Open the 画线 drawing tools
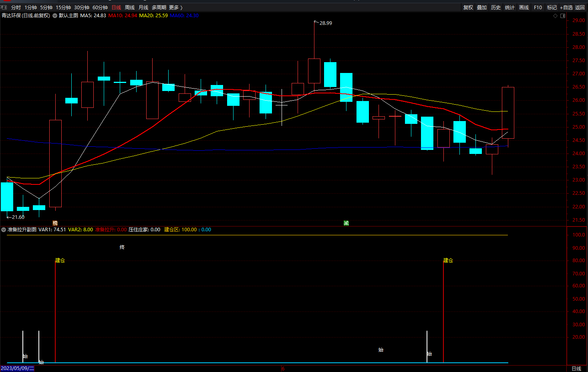This screenshot has width=588, height=372. [x=524, y=7]
